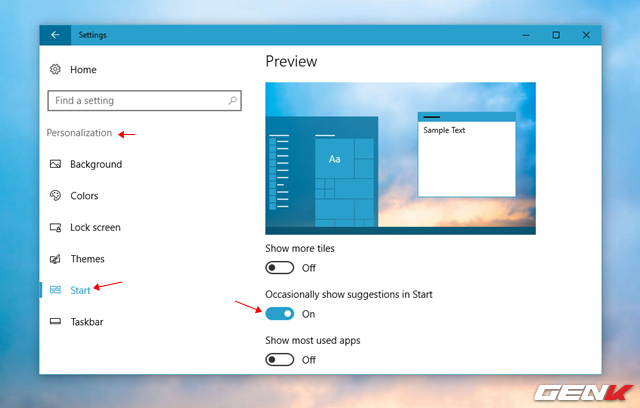This screenshot has height=408, width=640.
Task: Click the Personalization heading
Action: click(79, 133)
